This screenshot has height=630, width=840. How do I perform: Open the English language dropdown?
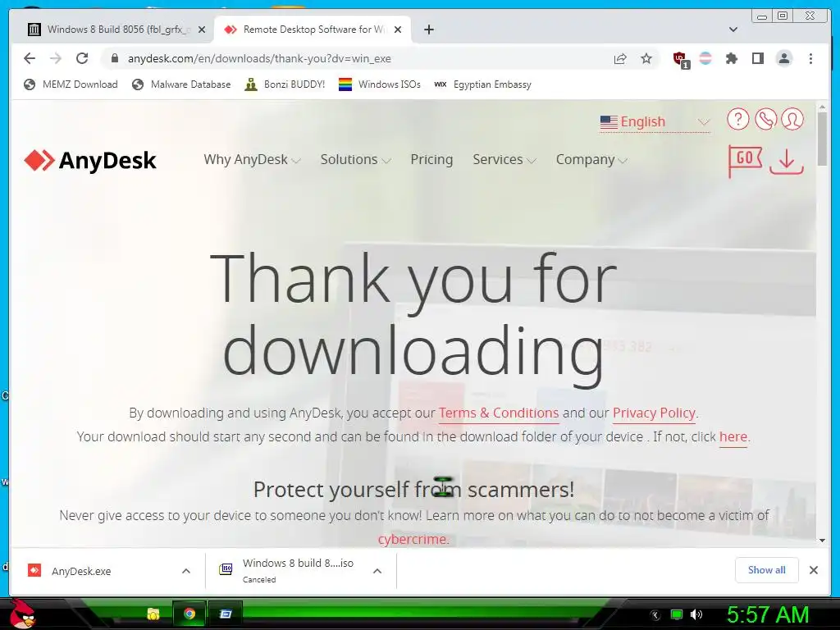[x=655, y=122]
